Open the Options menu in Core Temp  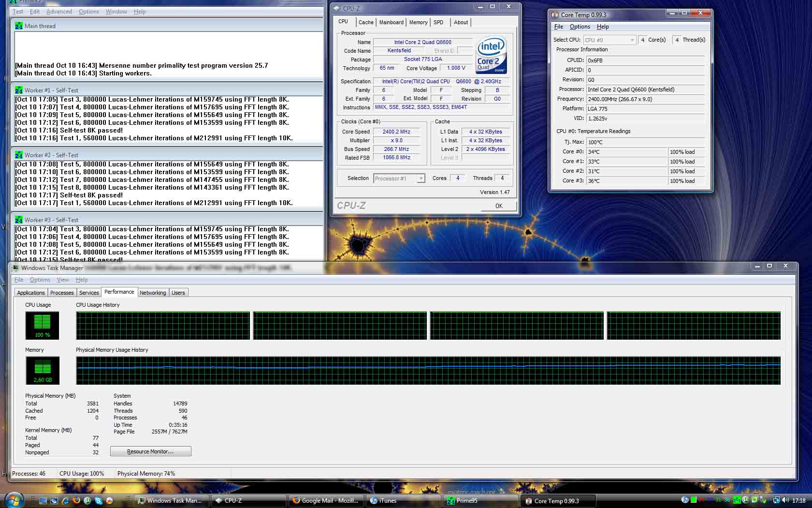point(580,27)
